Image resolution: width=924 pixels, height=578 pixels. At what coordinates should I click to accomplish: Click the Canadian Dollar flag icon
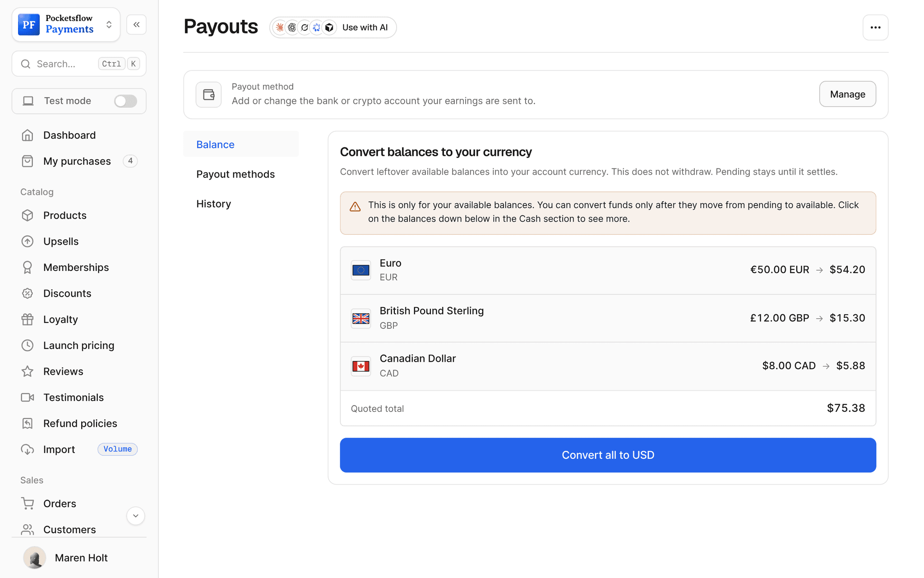(x=361, y=366)
